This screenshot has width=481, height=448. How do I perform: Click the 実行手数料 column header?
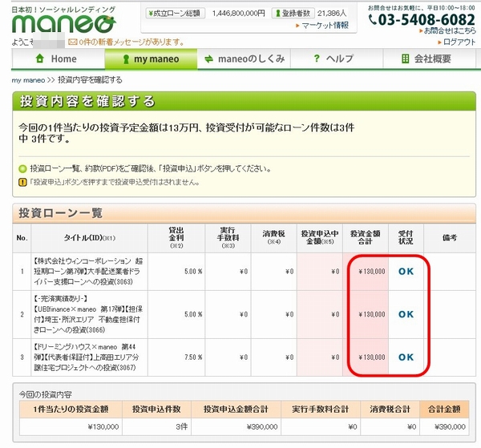228,238
